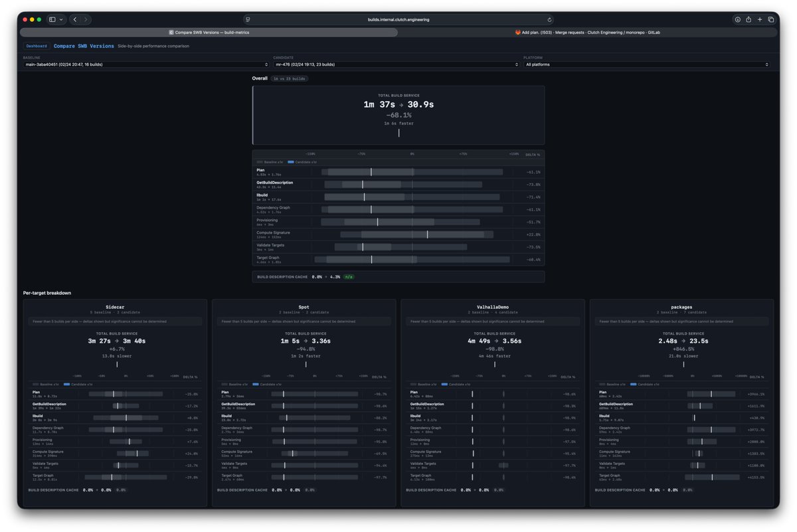Click the Overall GetBuildDescription row label
Viewport: 797px width, 532px height.
[x=275, y=183]
